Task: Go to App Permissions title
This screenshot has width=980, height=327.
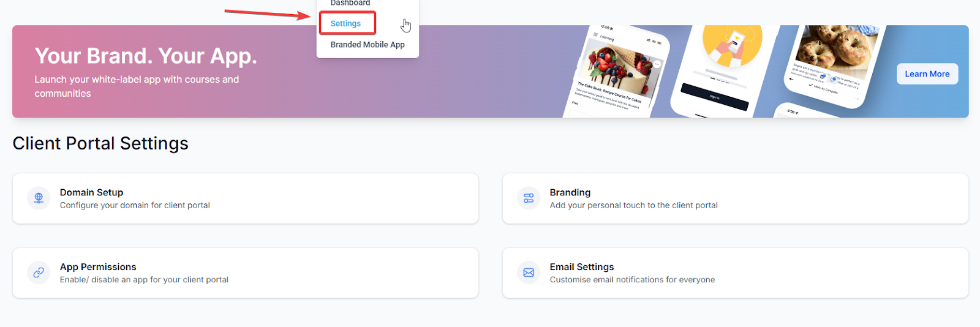Action: coord(98,267)
